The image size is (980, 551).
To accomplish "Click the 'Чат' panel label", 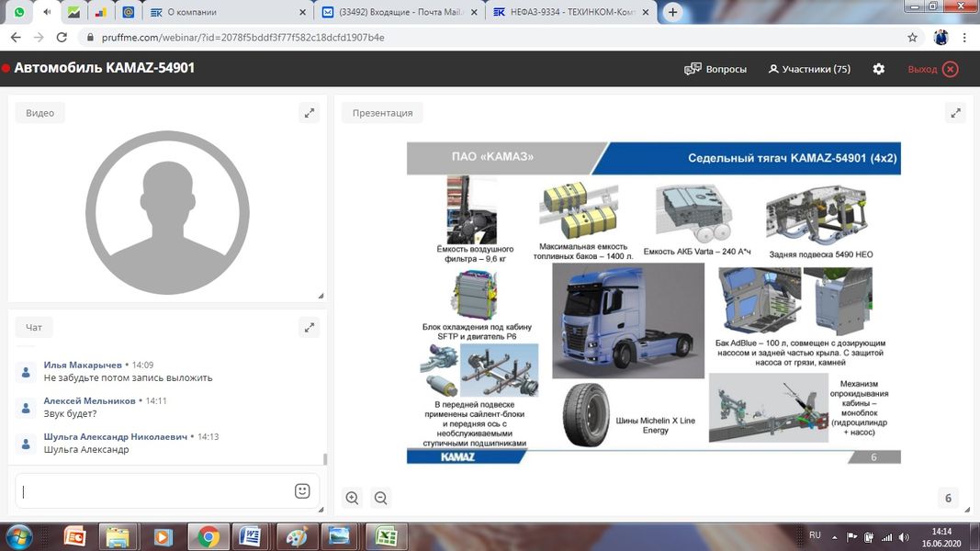I will pos(34,327).
